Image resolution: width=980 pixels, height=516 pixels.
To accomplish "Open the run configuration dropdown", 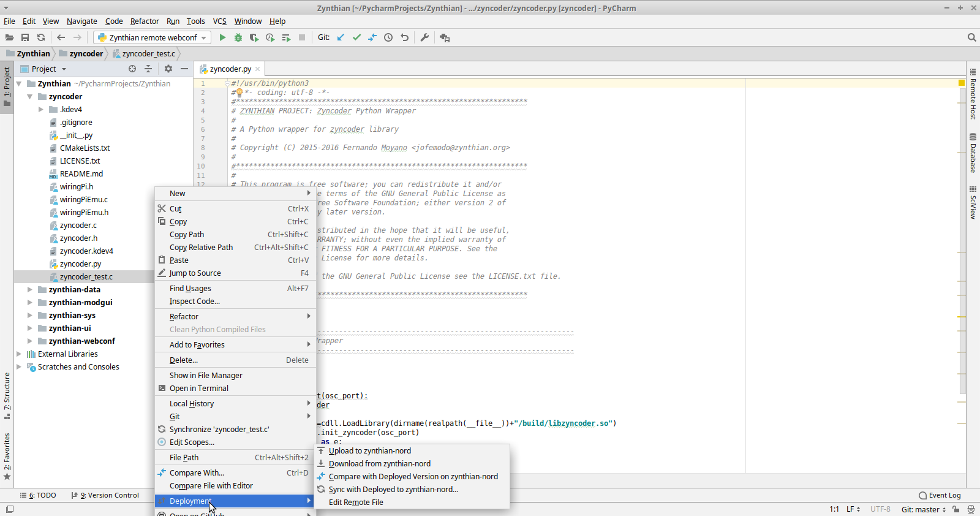I will pyautogui.click(x=152, y=37).
